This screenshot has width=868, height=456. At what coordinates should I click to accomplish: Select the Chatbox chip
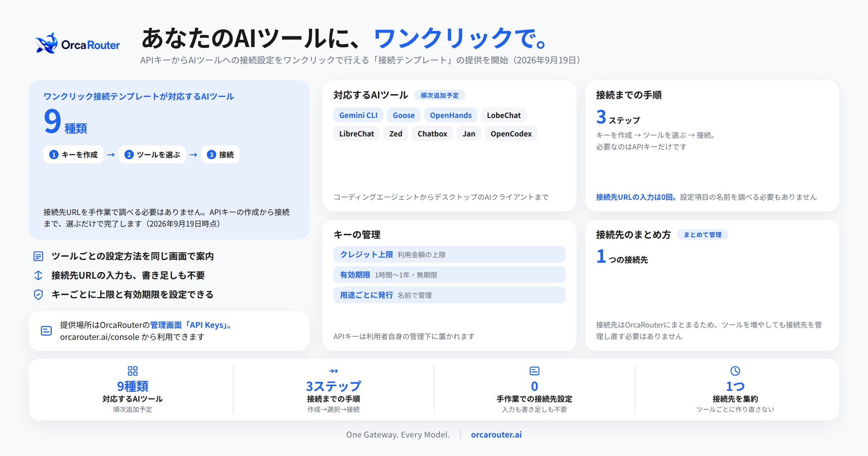(x=433, y=134)
